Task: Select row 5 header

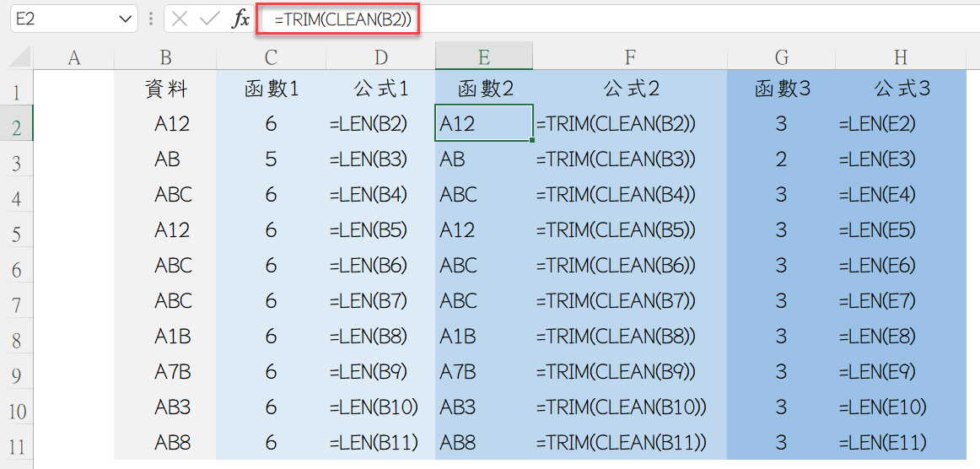Action: coord(17,230)
